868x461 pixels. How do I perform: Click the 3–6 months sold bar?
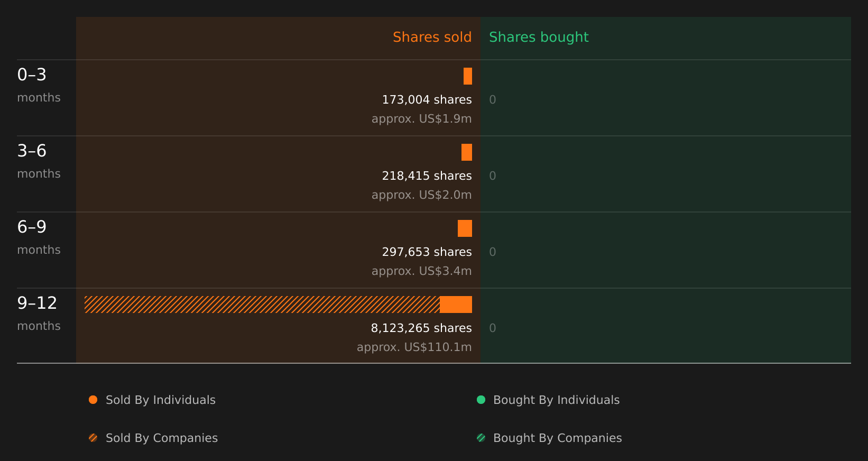pos(467,152)
